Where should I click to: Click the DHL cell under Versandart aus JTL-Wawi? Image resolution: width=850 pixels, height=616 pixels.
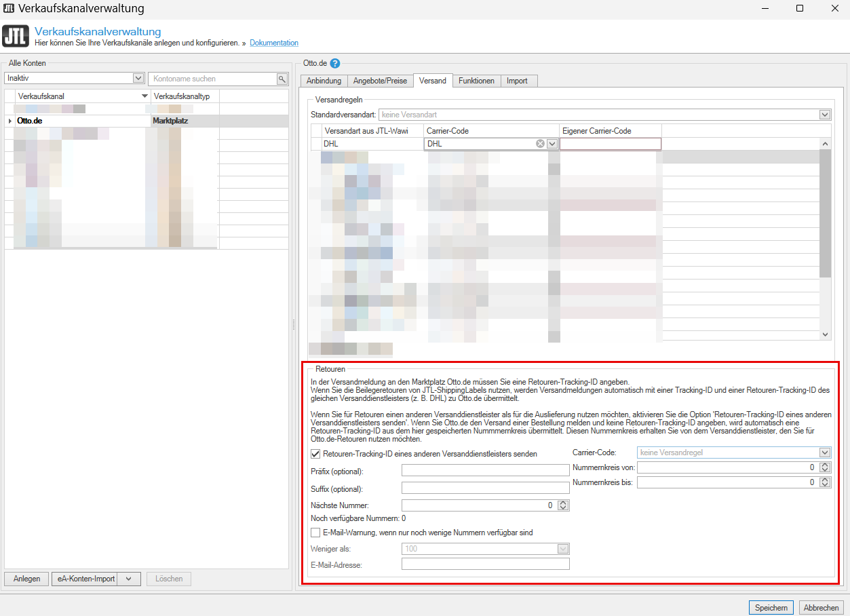tap(372, 144)
